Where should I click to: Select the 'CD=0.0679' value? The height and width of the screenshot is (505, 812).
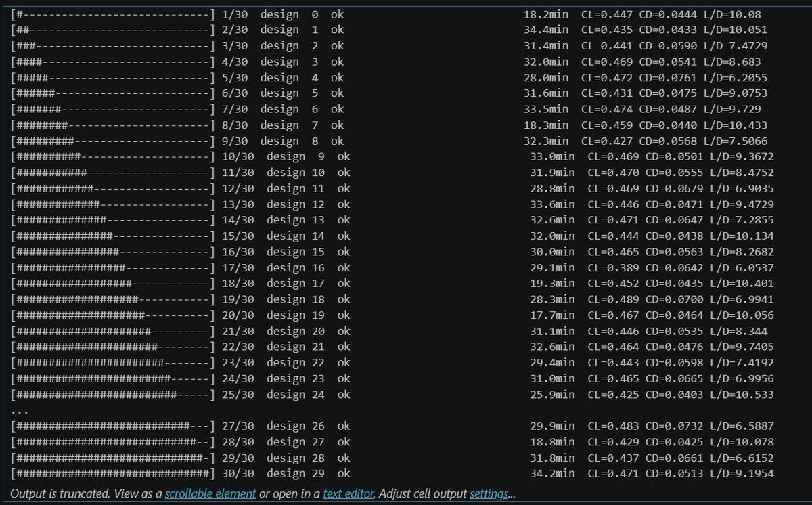point(674,188)
